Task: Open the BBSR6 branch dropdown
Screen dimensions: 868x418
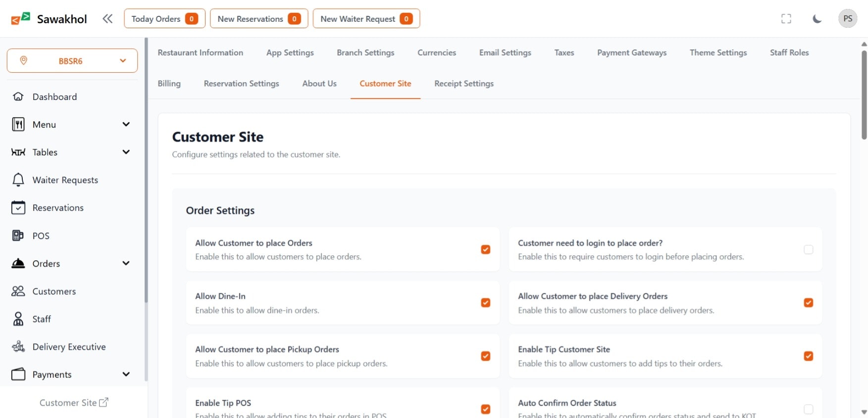Action: (x=72, y=61)
